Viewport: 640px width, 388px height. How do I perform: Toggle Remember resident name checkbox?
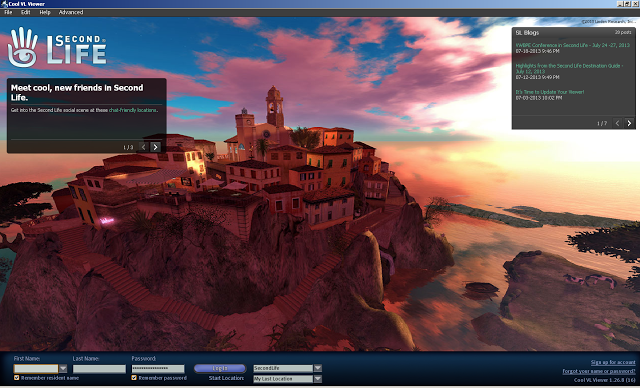pyautogui.click(x=17, y=378)
